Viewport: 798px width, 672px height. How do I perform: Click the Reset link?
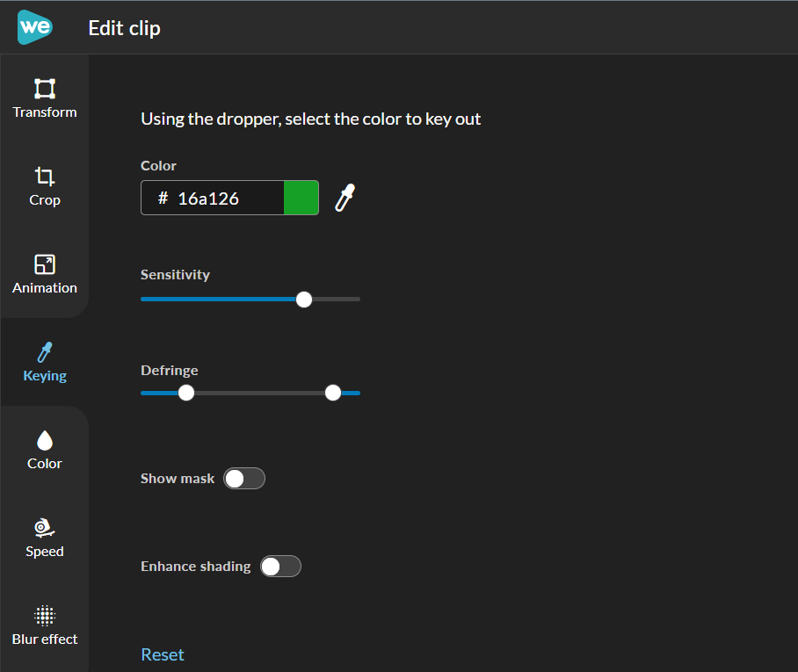pyautogui.click(x=163, y=654)
